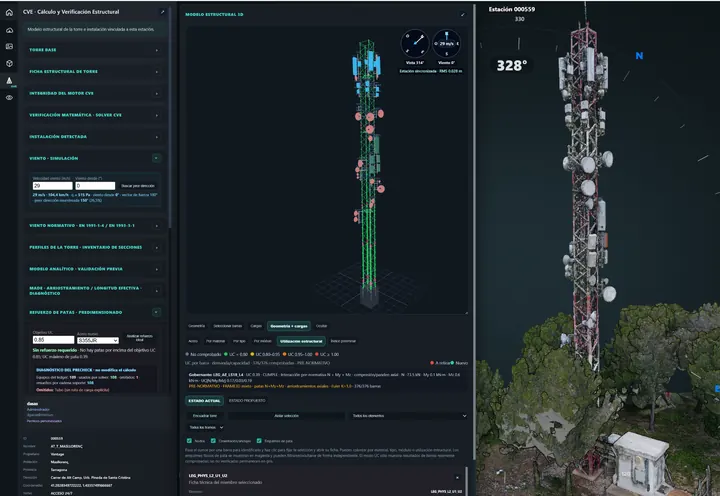Select the Geometría view tab
720x496 pixels.
pyautogui.click(x=197, y=326)
